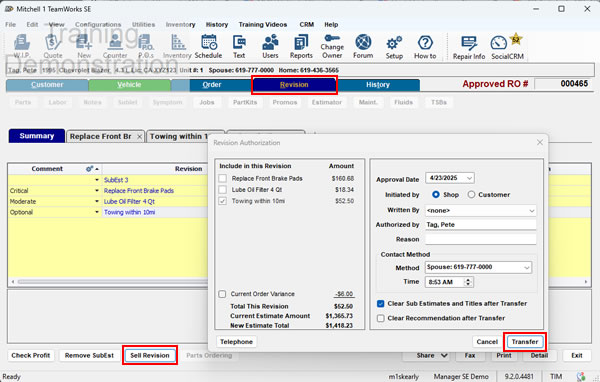This screenshot has height=382, width=600.
Task: Open Inventory toolbar icon
Action: click(x=177, y=46)
